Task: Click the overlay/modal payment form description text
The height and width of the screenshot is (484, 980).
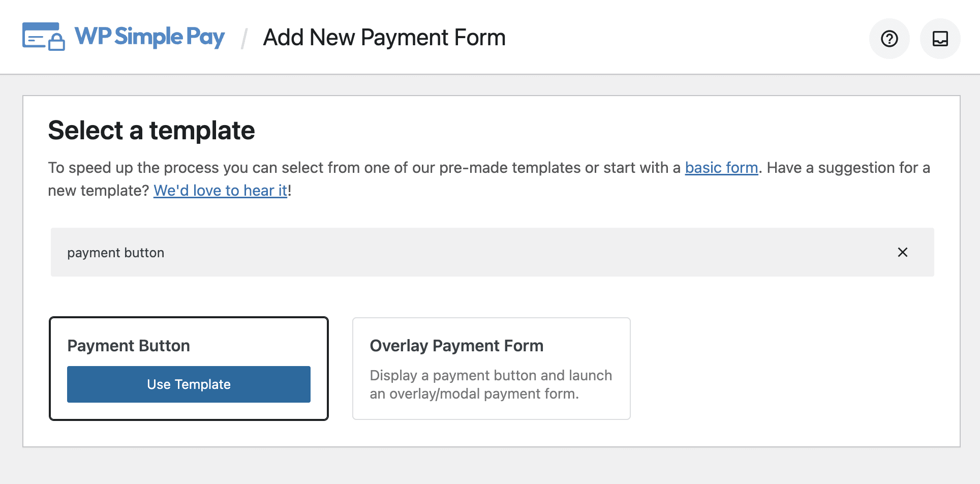Action: click(491, 384)
